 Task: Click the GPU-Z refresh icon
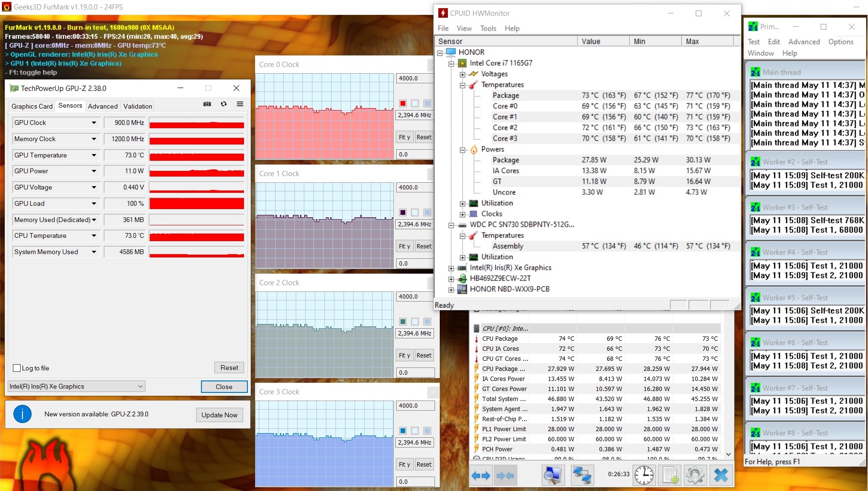[223, 104]
